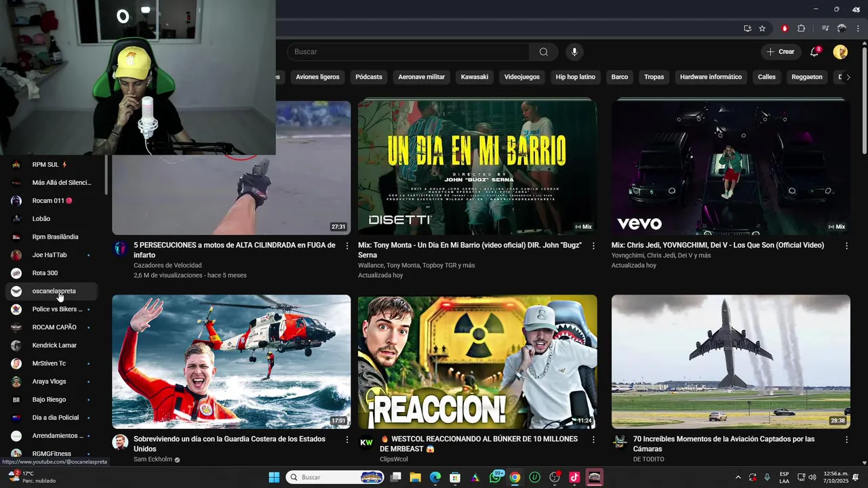This screenshot has height=488, width=868.
Task: Open Dia a dia Policial subscription
Action: pos(52,418)
